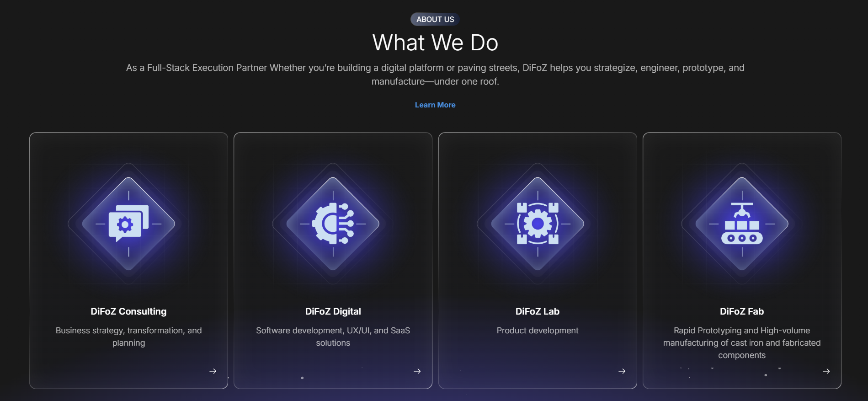Click the Product development description text
Viewport: 868px width, 401px height.
pyautogui.click(x=538, y=331)
